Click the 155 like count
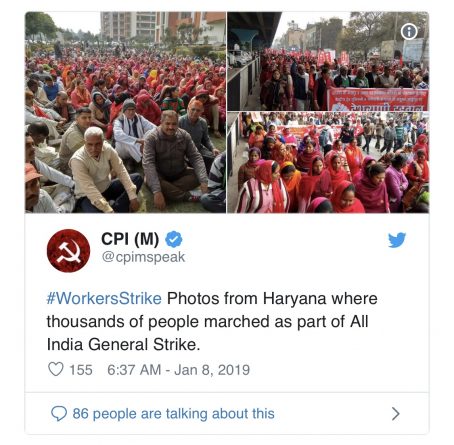 click(x=81, y=370)
